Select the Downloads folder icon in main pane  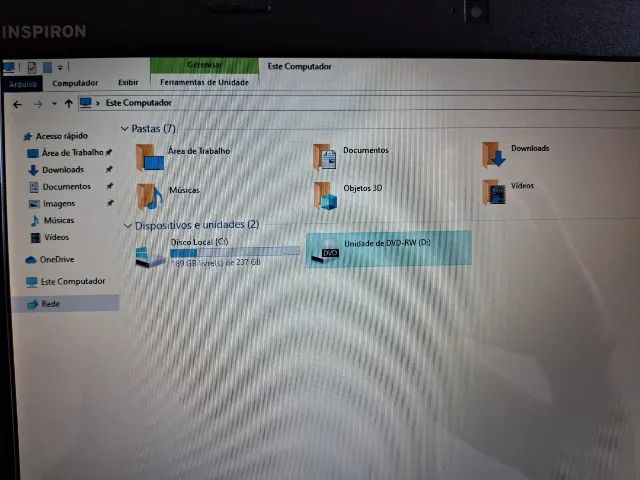click(493, 155)
